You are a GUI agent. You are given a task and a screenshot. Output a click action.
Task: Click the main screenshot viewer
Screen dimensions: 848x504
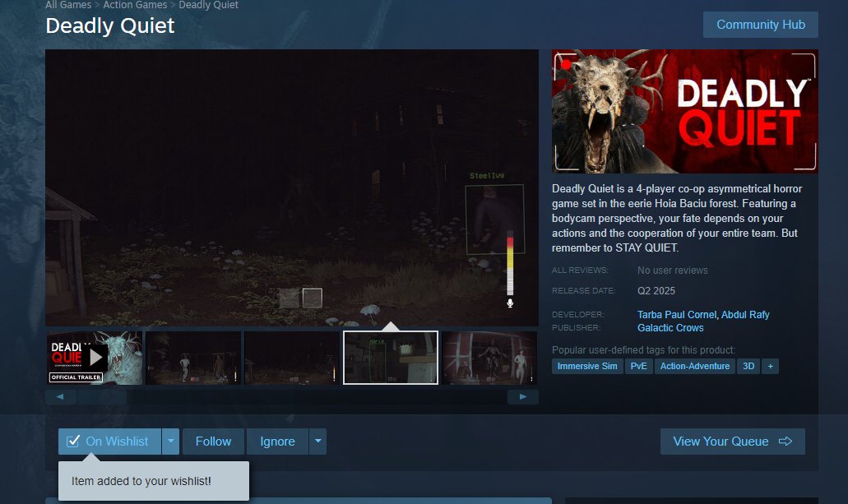pyautogui.click(x=292, y=187)
